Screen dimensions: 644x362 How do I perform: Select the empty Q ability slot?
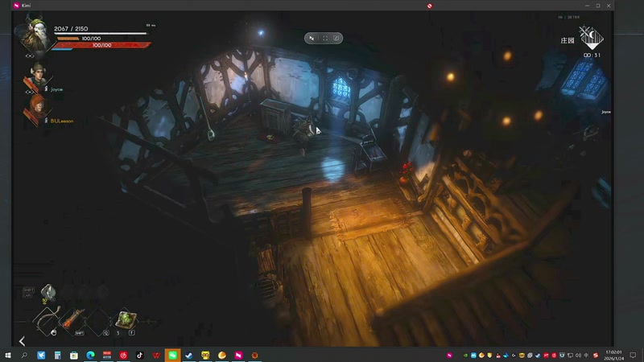point(98,320)
